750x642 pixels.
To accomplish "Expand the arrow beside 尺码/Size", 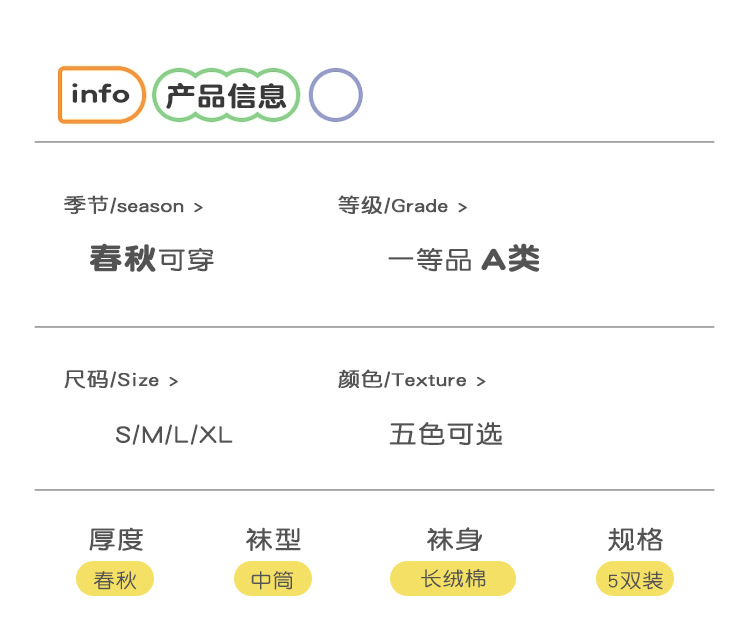I will pyautogui.click(x=174, y=381).
